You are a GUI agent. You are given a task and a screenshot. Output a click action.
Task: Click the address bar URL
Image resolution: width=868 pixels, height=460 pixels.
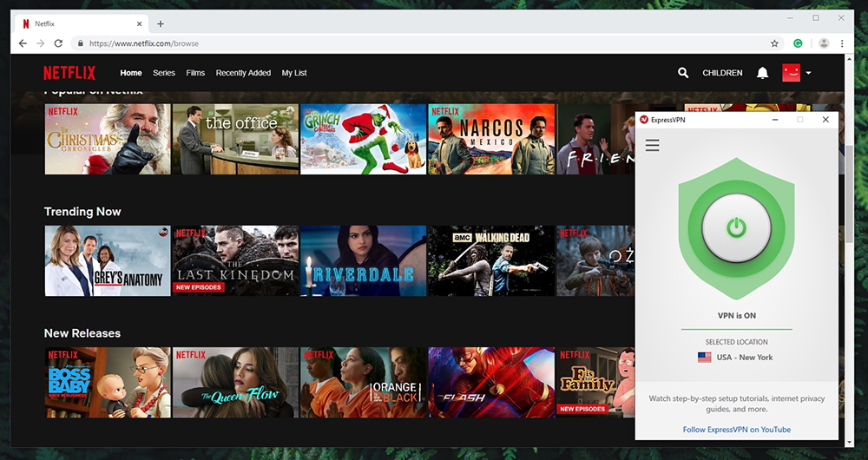(144, 43)
